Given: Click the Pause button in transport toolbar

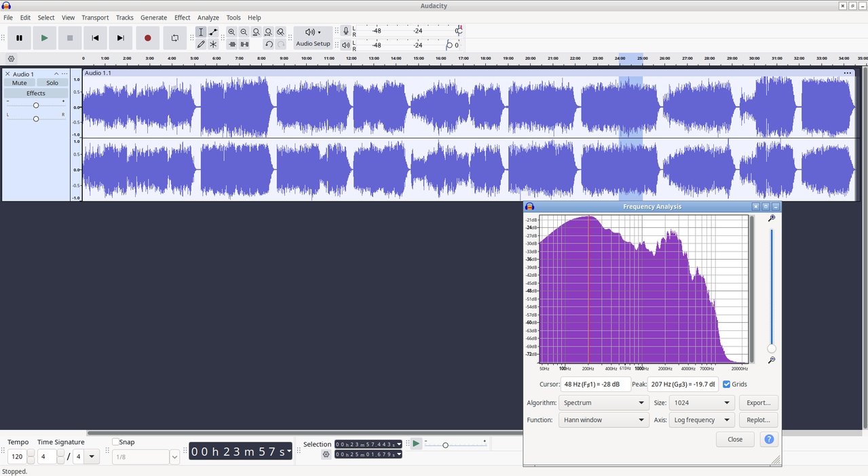Looking at the screenshot, I should [x=19, y=38].
